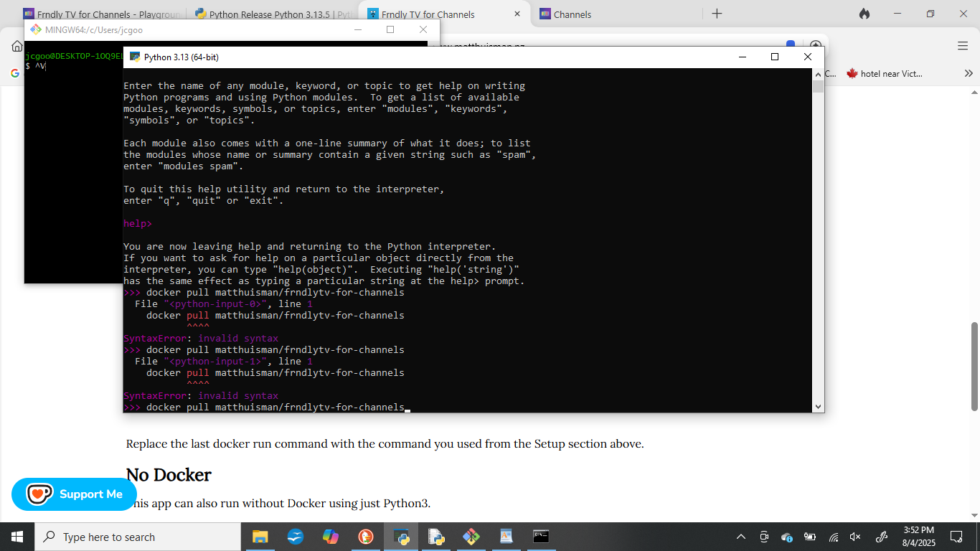The width and height of the screenshot is (980, 551).
Task: Open a new browser tab
Action: pyautogui.click(x=717, y=14)
